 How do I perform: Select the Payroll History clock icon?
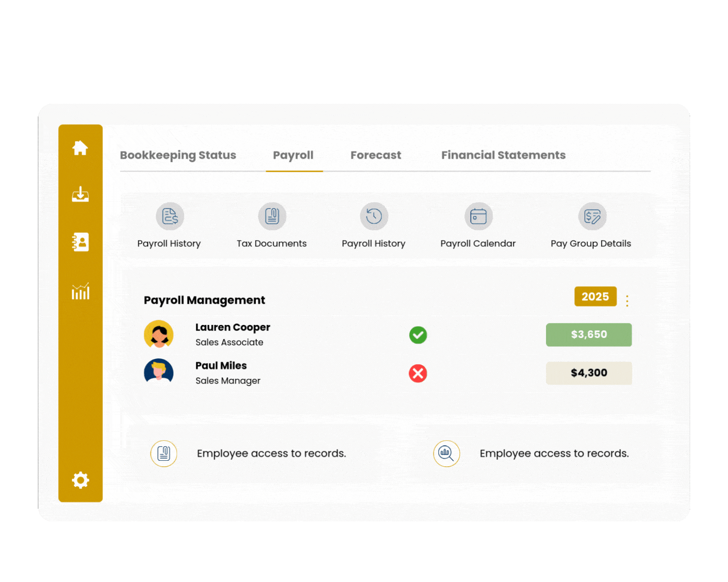(x=374, y=216)
